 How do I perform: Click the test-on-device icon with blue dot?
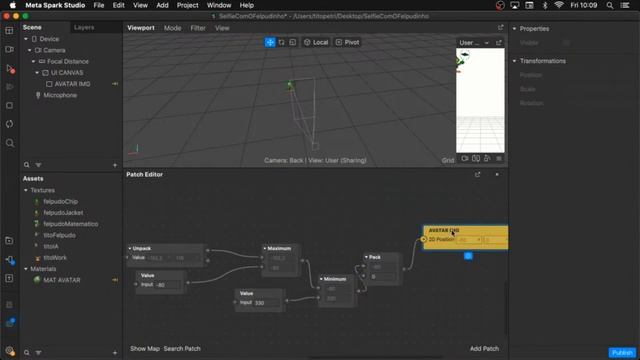pos(10,323)
